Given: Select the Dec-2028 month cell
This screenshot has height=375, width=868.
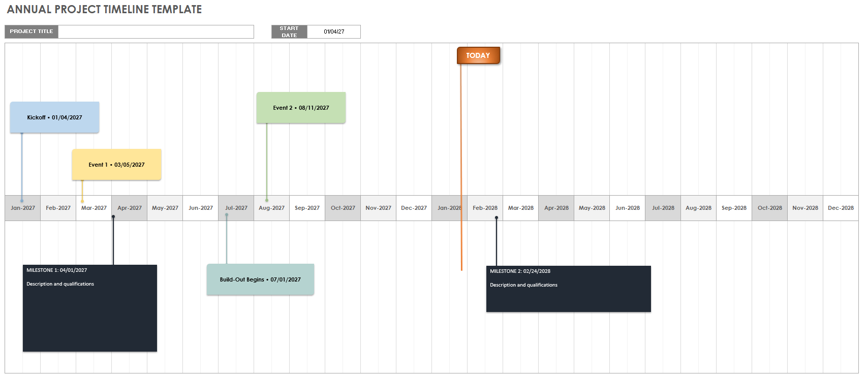Looking at the screenshot, I should (841, 208).
